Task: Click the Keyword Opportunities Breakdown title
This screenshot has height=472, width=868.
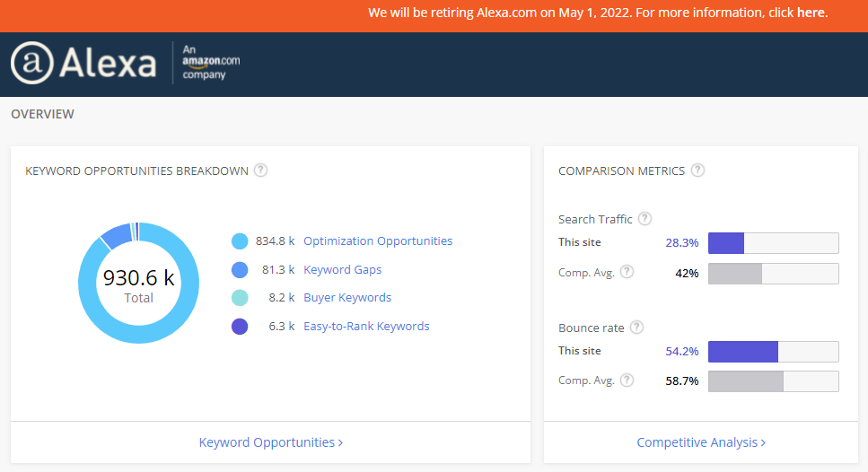Action: tap(136, 171)
